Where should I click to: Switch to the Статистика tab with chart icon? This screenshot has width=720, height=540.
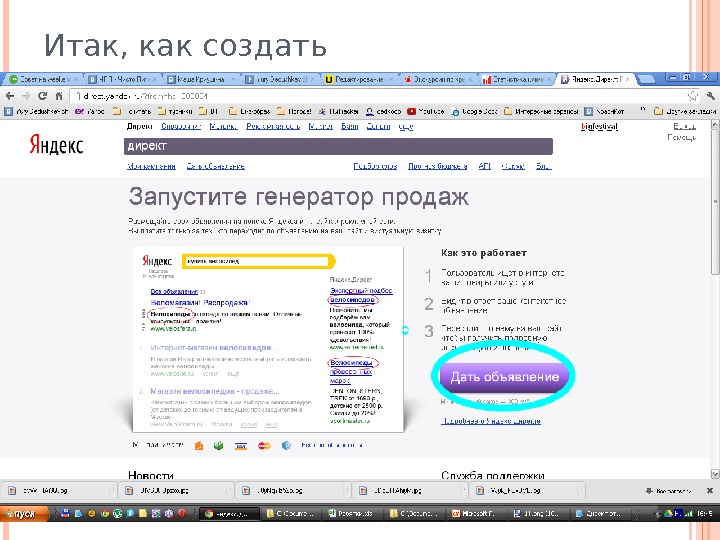pos(517,79)
